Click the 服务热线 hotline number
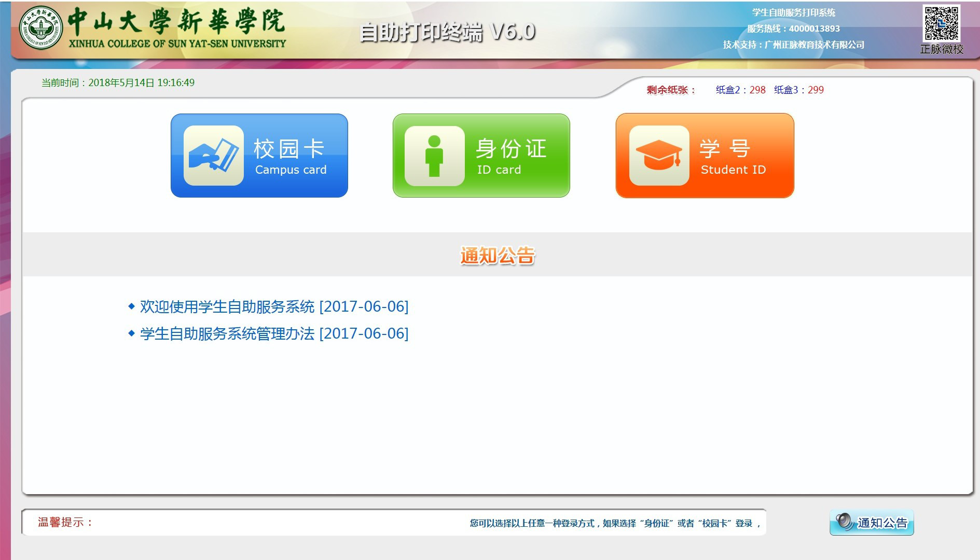 (x=793, y=29)
